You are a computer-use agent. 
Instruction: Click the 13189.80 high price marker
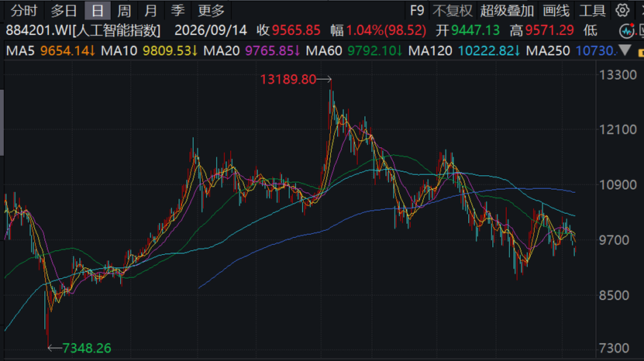(288, 79)
